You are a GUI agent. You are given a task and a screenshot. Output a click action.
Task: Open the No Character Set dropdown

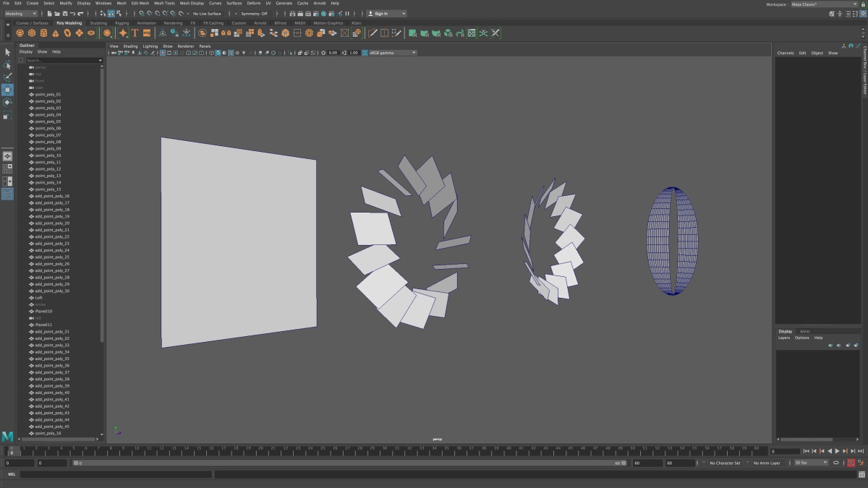tap(723, 463)
